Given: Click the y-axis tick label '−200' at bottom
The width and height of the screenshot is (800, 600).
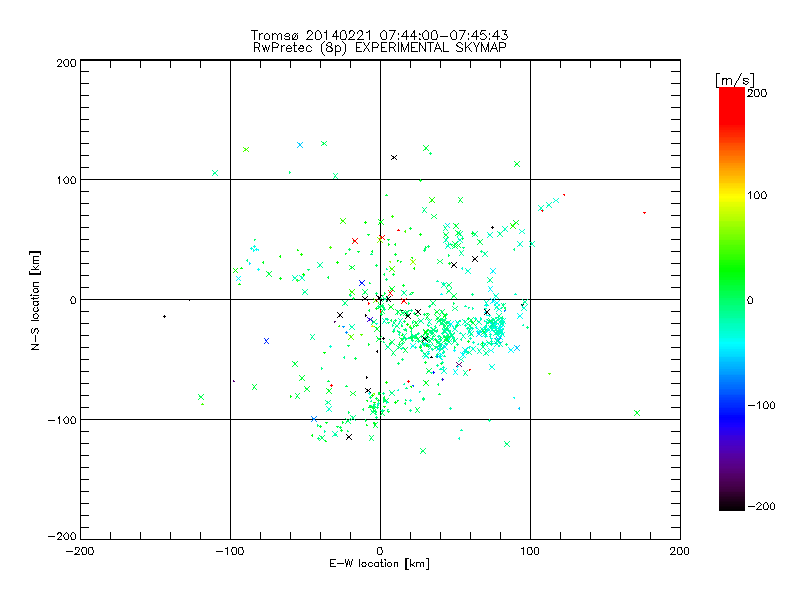Looking at the screenshot, I should 62,537.
